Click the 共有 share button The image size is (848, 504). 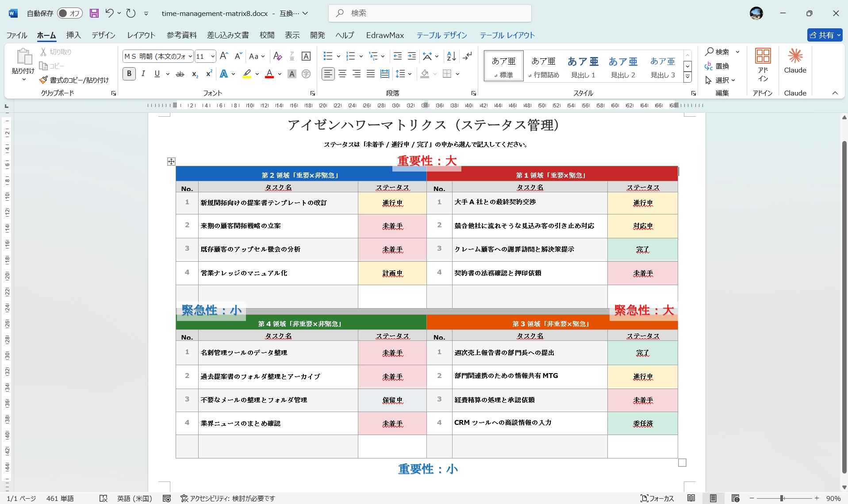tap(825, 35)
